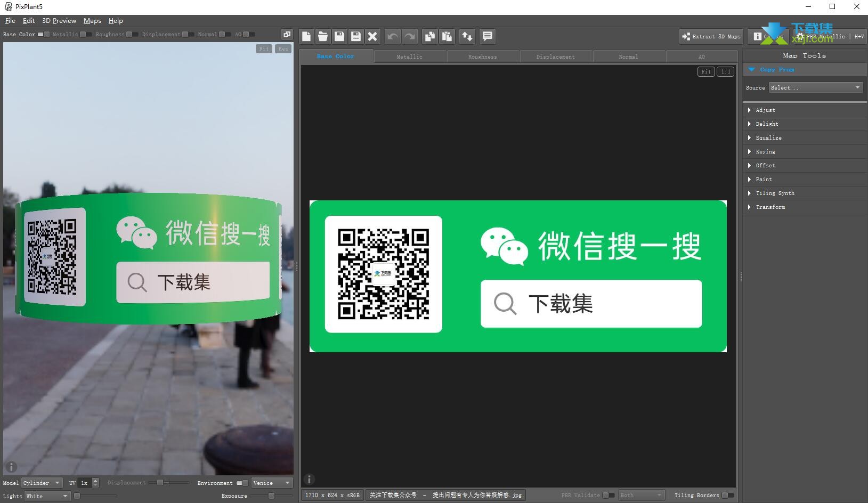Open a file using the folder icon
Screen dimensions: 868x503
(x=323, y=36)
